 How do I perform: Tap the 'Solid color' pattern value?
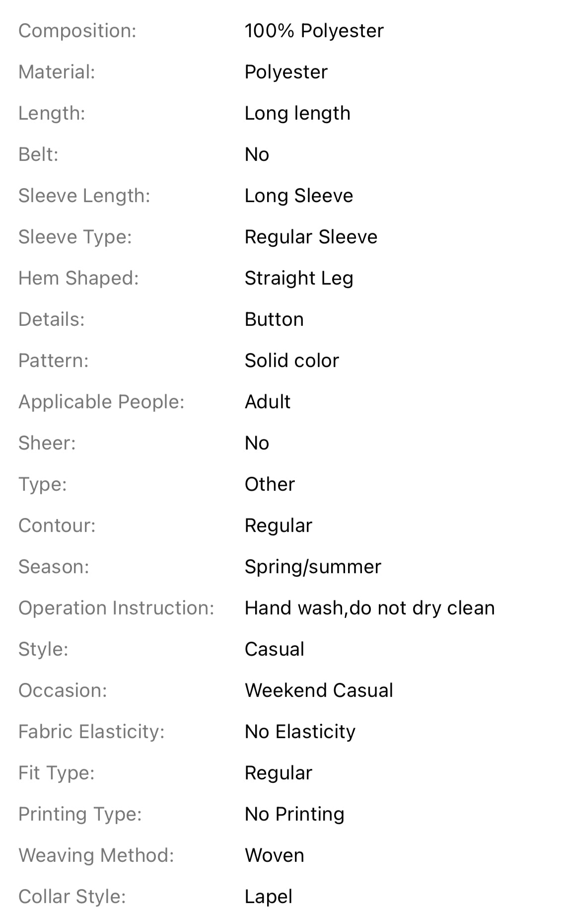[291, 361]
